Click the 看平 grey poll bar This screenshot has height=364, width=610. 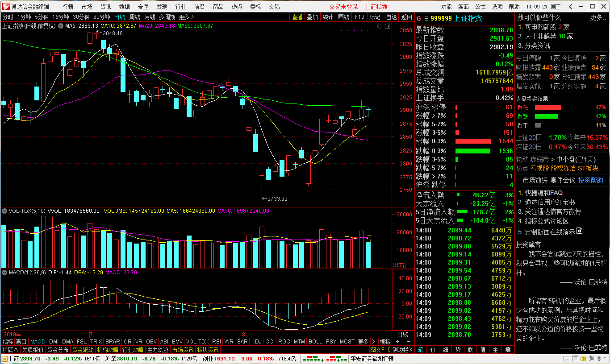538,125
